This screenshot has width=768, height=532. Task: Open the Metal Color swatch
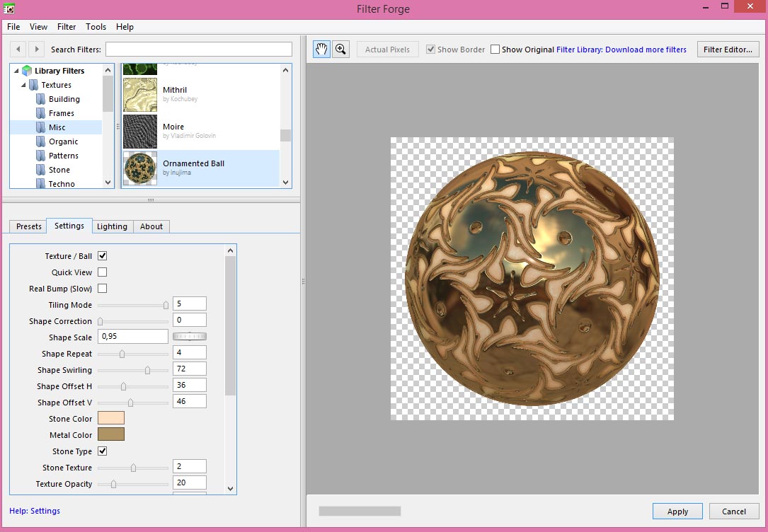coord(111,434)
